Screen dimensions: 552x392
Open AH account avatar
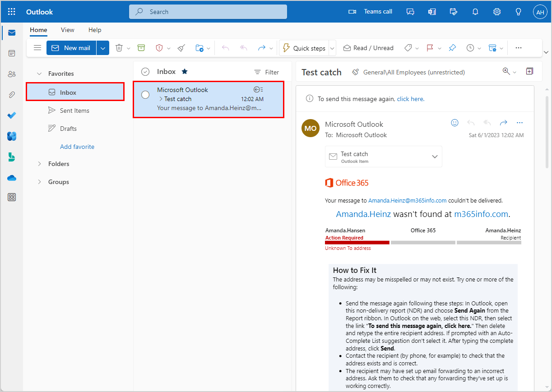click(540, 12)
